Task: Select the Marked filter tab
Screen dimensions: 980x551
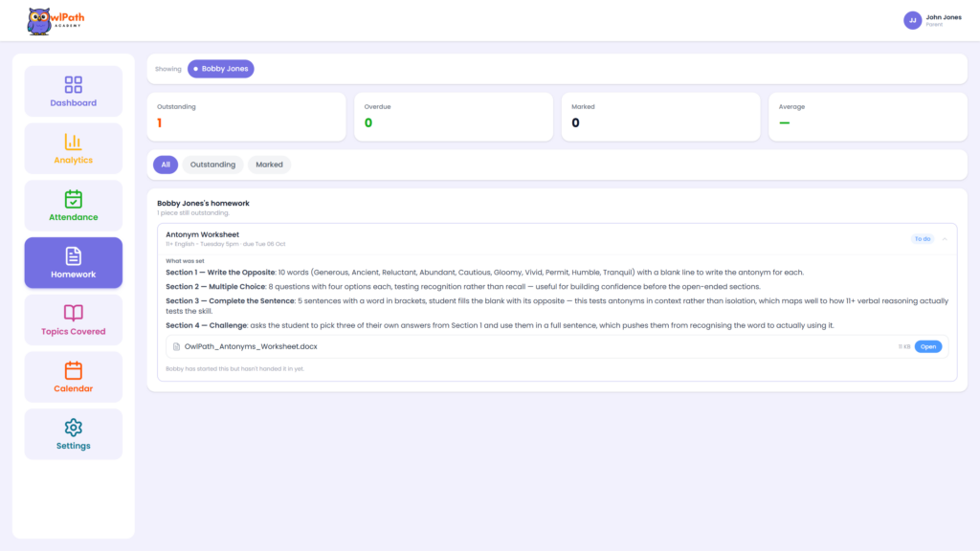Action: point(269,165)
